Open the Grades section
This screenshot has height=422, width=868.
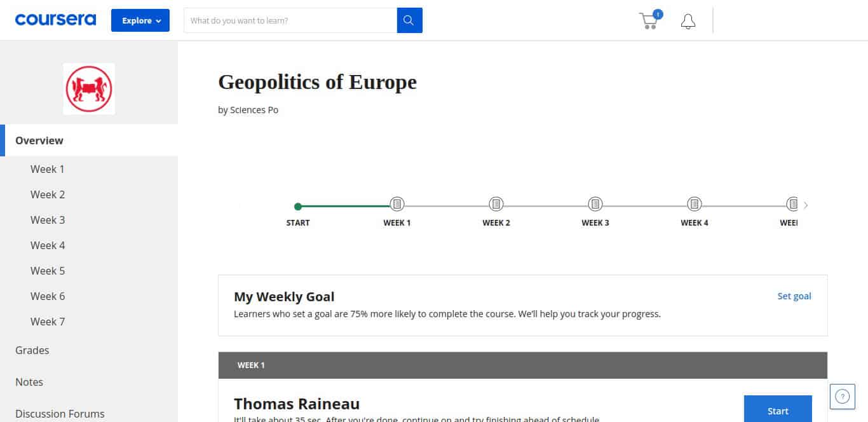coord(32,350)
